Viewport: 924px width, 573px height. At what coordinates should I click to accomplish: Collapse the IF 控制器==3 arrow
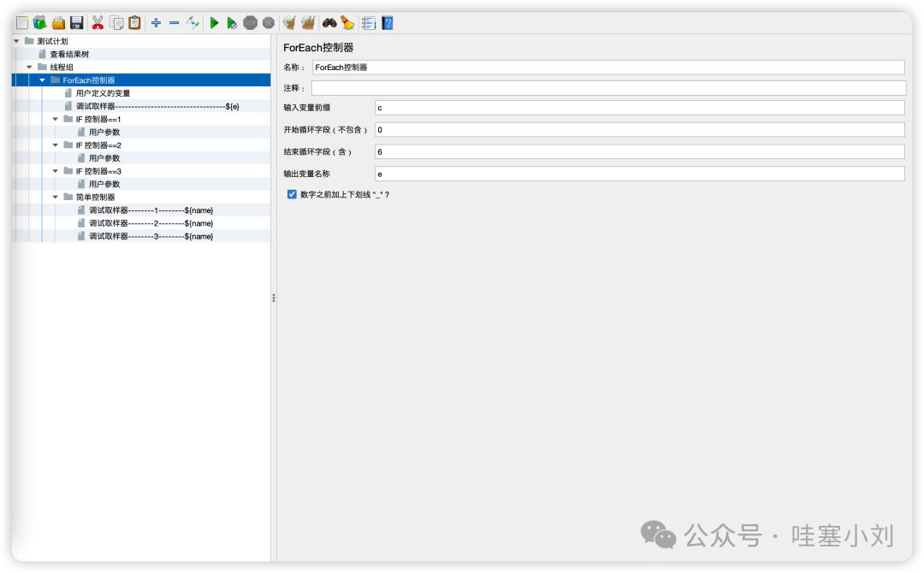point(56,171)
